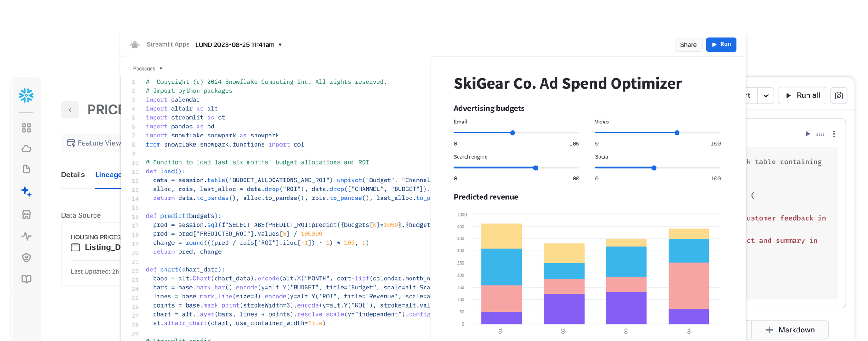The image size is (868, 341).
Task: Click the blue Run button
Action: (721, 44)
